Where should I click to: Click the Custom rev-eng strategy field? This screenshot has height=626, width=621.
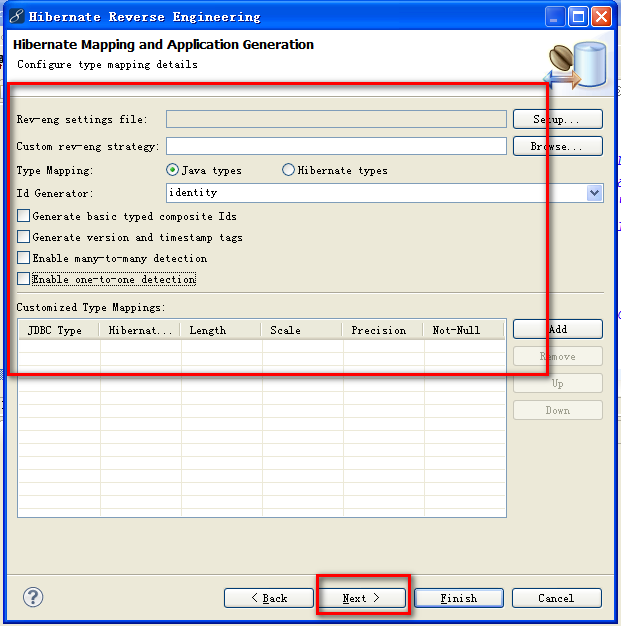pyautogui.click(x=336, y=146)
